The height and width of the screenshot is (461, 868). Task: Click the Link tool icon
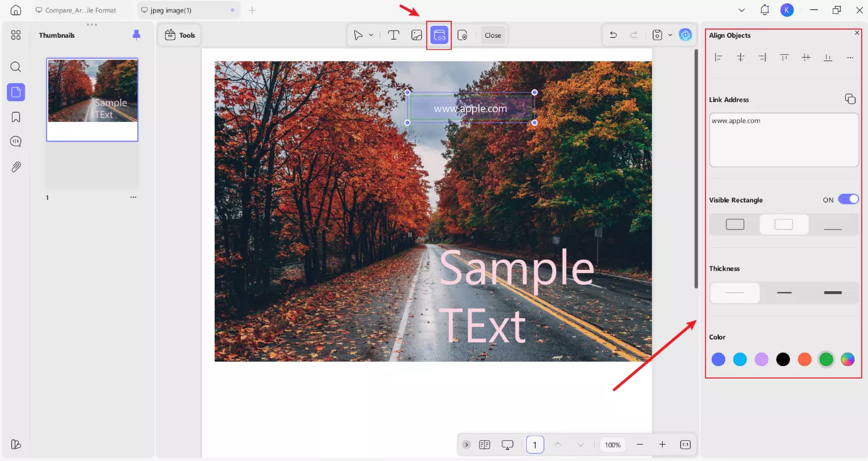click(440, 35)
